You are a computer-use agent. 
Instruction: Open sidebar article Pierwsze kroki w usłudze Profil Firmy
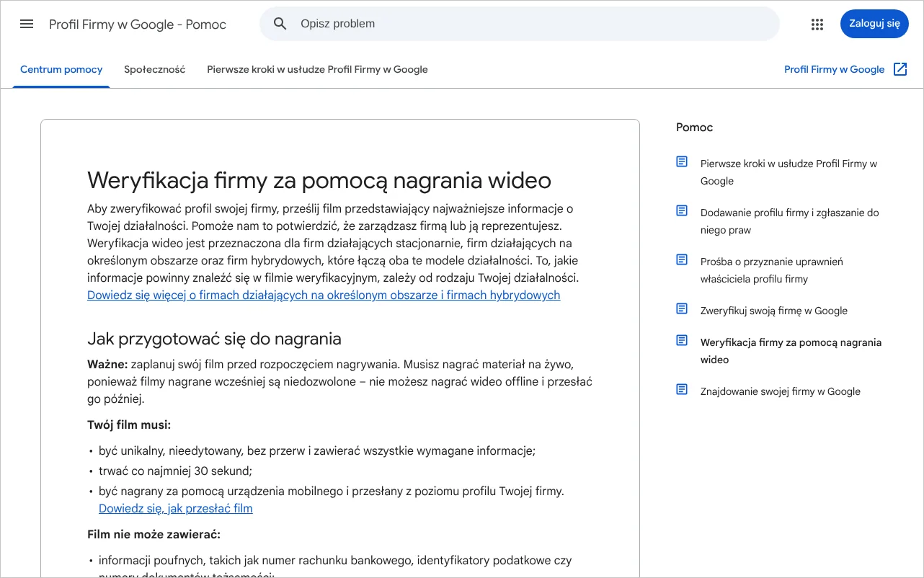[x=789, y=172]
